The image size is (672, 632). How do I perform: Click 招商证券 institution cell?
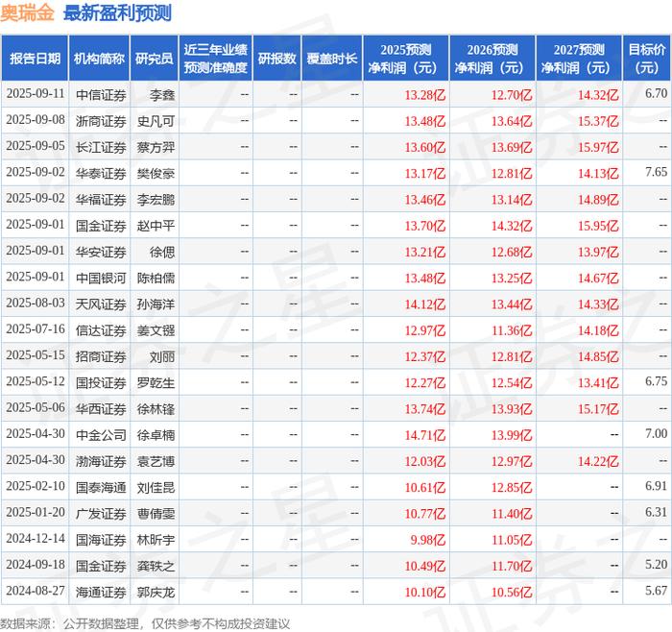[101, 356]
